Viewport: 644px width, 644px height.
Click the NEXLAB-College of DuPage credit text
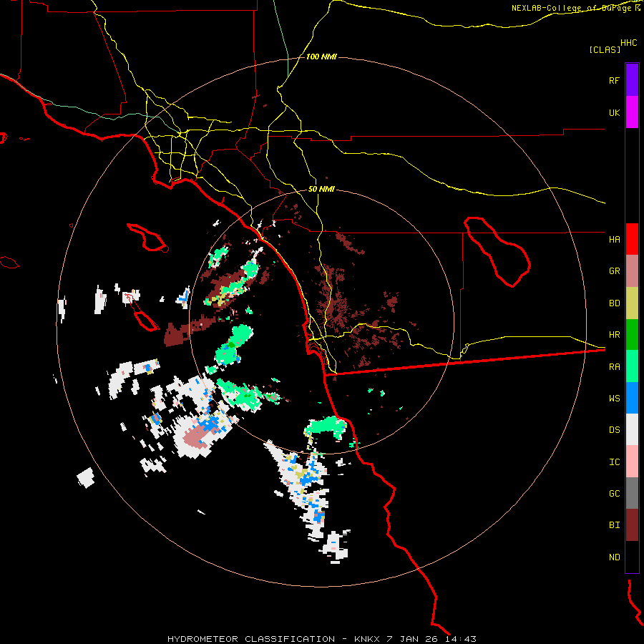[x=575, y=8]
